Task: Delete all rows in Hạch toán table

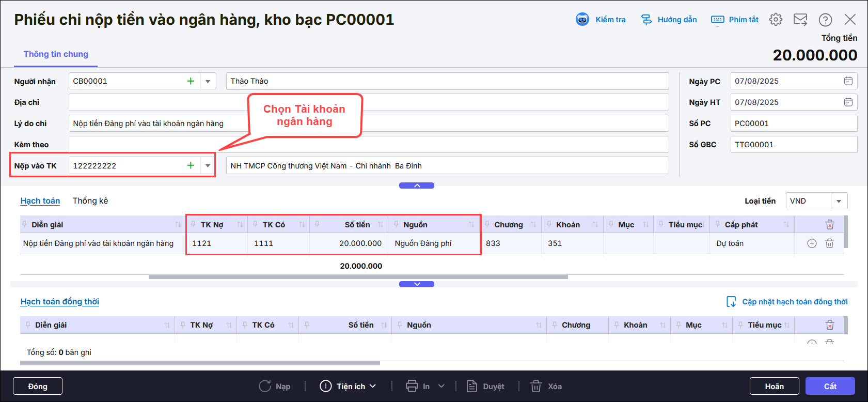Action: click(x=830, y=225)
